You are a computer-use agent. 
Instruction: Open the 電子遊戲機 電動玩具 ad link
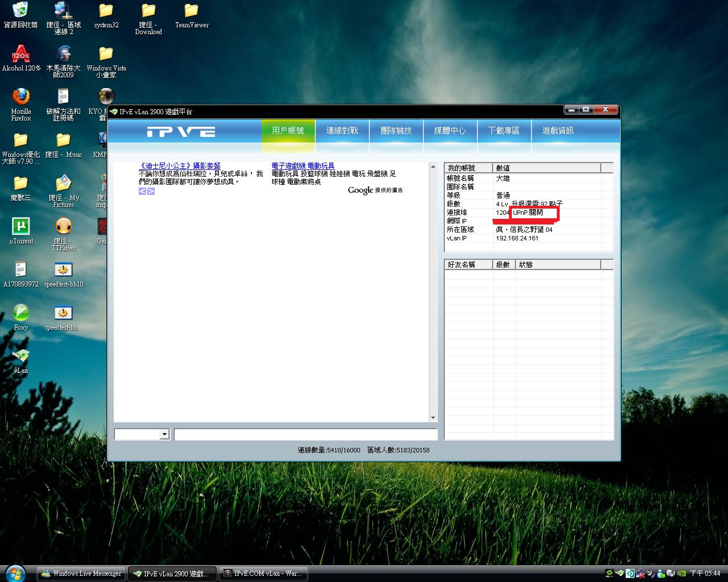303,166
